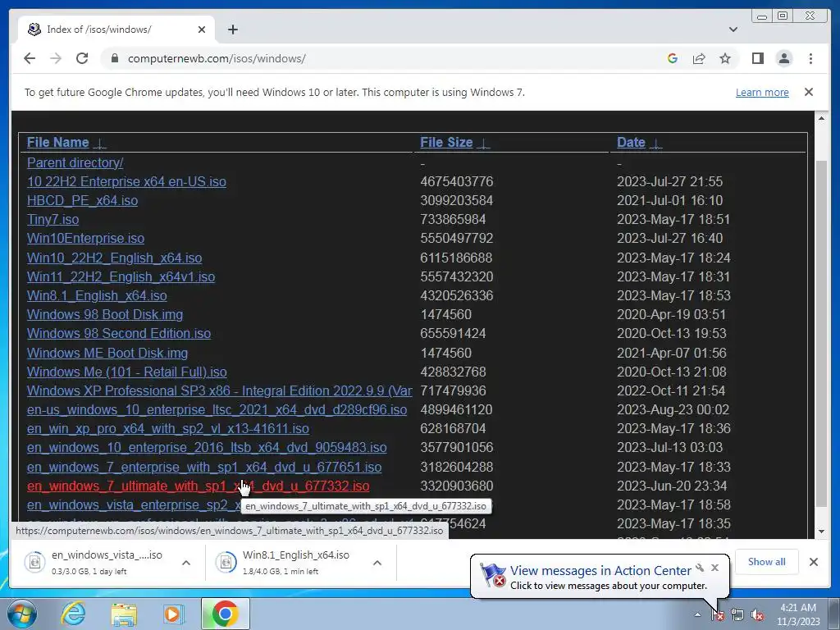This screenshot has height=630, width=840.
Task: Open the Windows Start menu
Action: (x=21, y=614)
